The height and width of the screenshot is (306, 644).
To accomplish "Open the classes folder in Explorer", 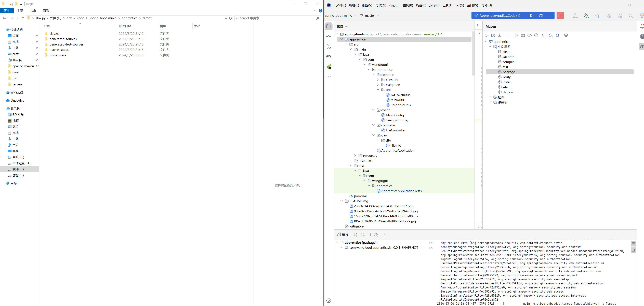I will click(x=54, y=34).
